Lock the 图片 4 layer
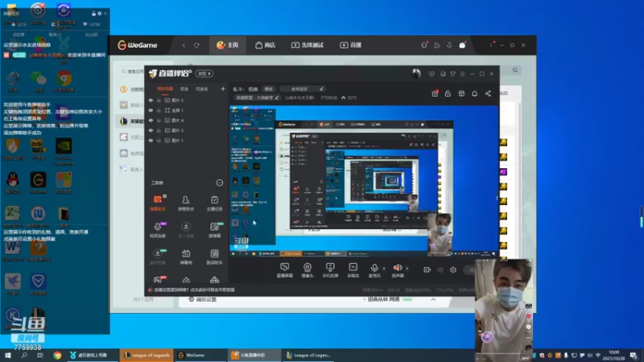This screenshot has height=362, width=644. [159, 120]
